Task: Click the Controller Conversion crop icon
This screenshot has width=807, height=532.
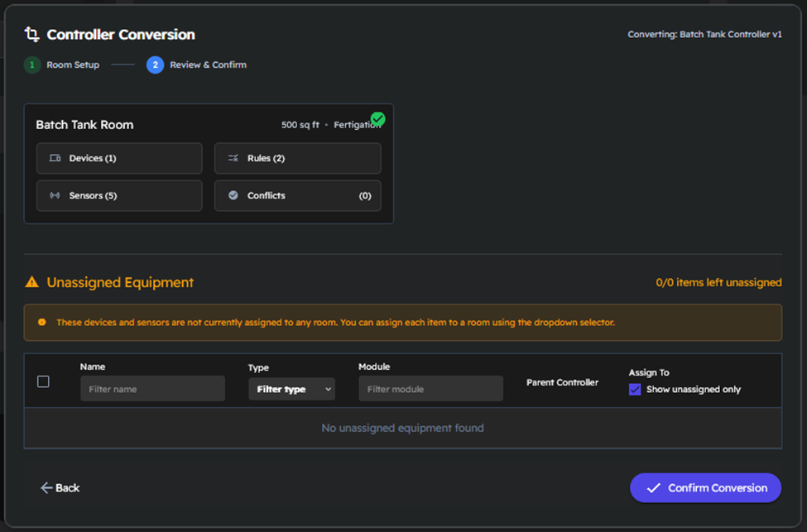Action: 32,35
